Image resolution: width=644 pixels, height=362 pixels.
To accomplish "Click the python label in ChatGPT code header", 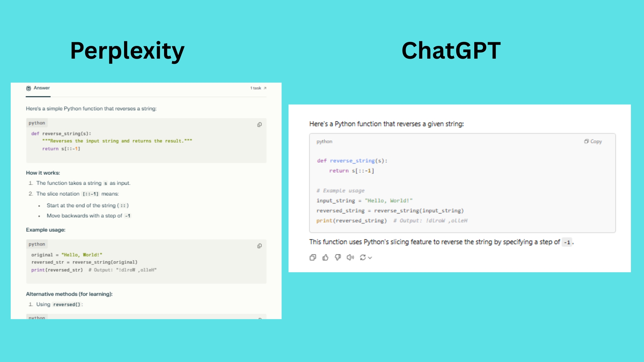I will [324, 141].
